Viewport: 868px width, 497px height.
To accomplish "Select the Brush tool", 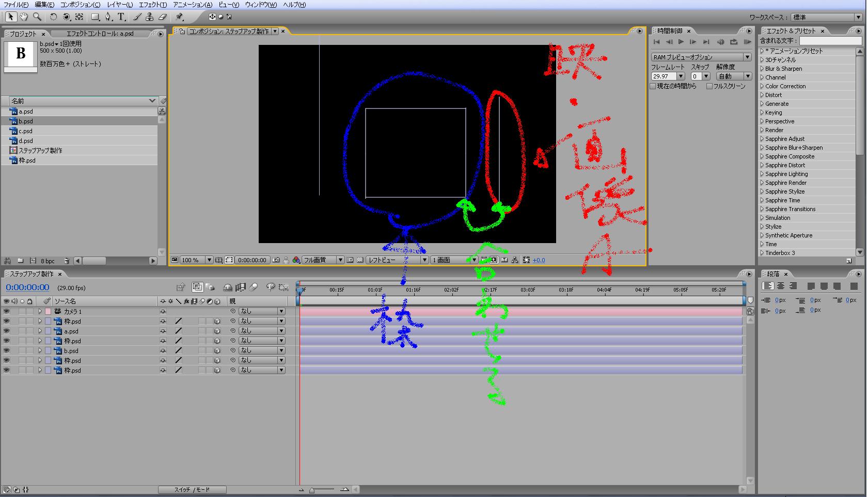I will point(137,17).
